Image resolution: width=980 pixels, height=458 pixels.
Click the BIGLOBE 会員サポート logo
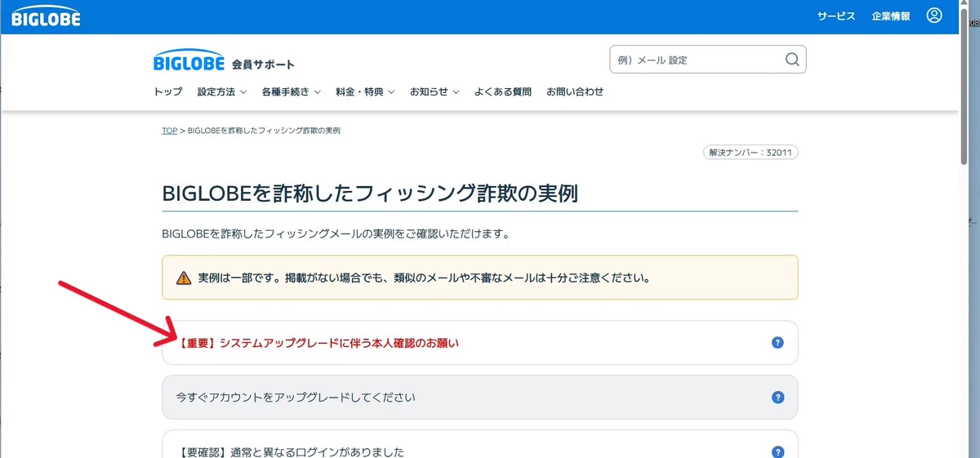224,62
